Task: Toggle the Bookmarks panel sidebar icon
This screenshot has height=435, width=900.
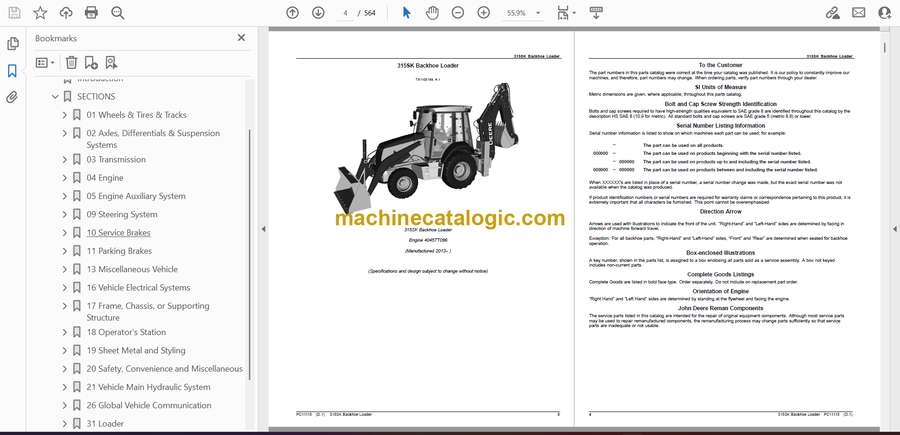Action: [x=13, y=71]
